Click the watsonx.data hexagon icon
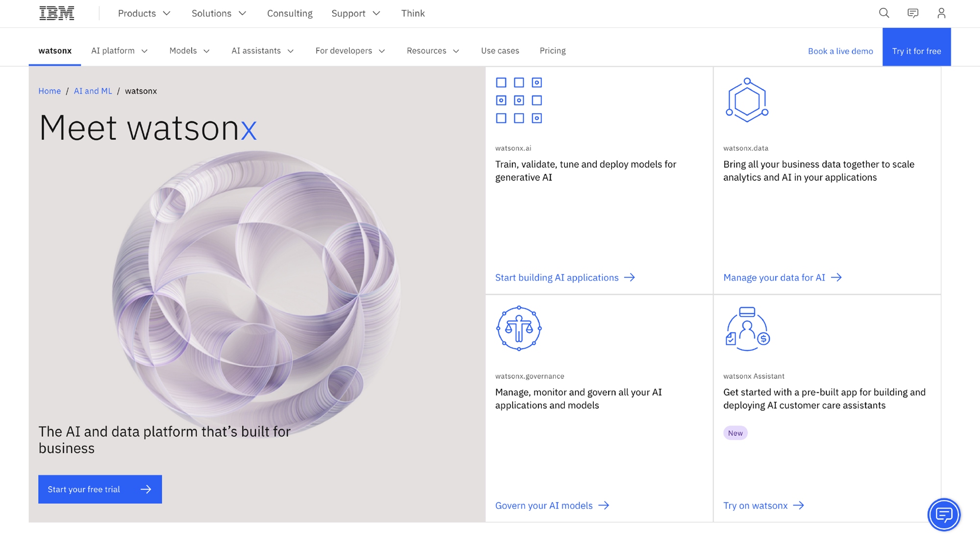Viewport: 980px width, 551px height. pyautogui.click(x=747, y=100)
